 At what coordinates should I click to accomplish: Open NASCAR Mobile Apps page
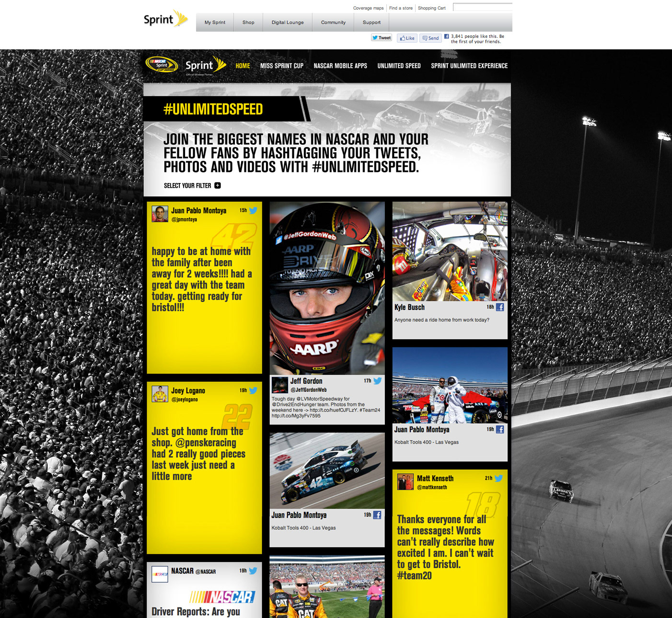point(340,66)
